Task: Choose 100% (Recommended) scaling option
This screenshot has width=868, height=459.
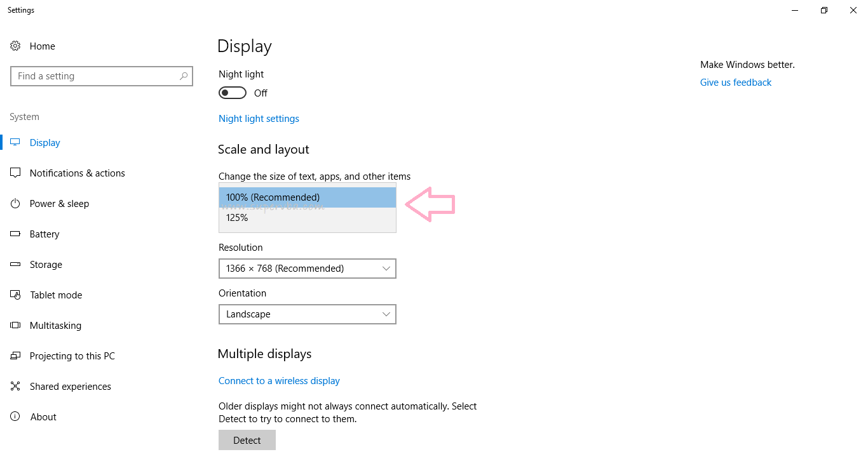Action: pos(308,197)
